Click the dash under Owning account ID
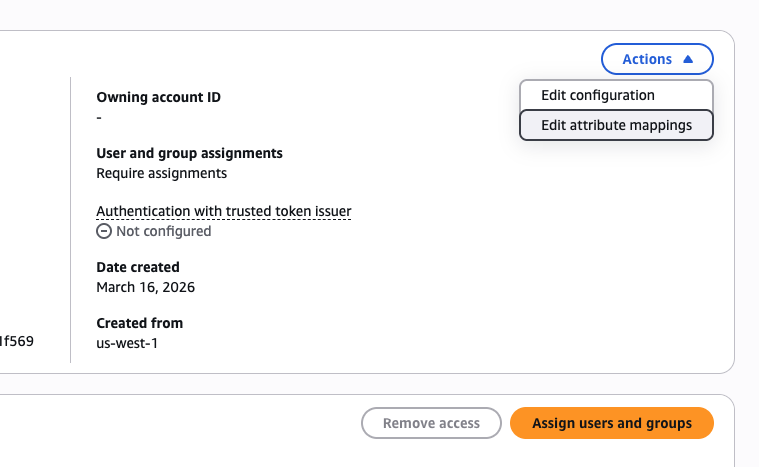 [x=99, y=117]
